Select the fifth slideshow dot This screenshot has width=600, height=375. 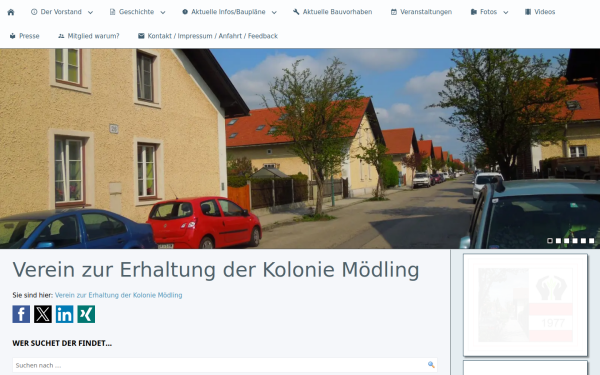(583, 241)
